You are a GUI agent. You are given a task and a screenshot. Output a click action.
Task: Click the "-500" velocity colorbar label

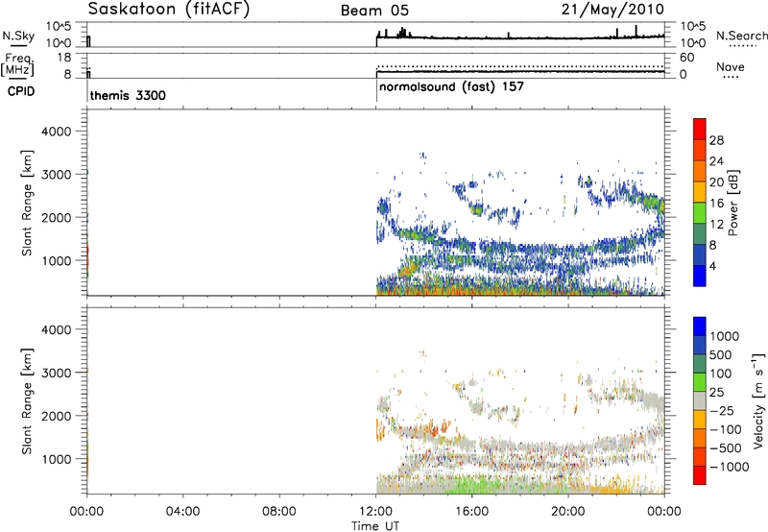click(726, 448)
